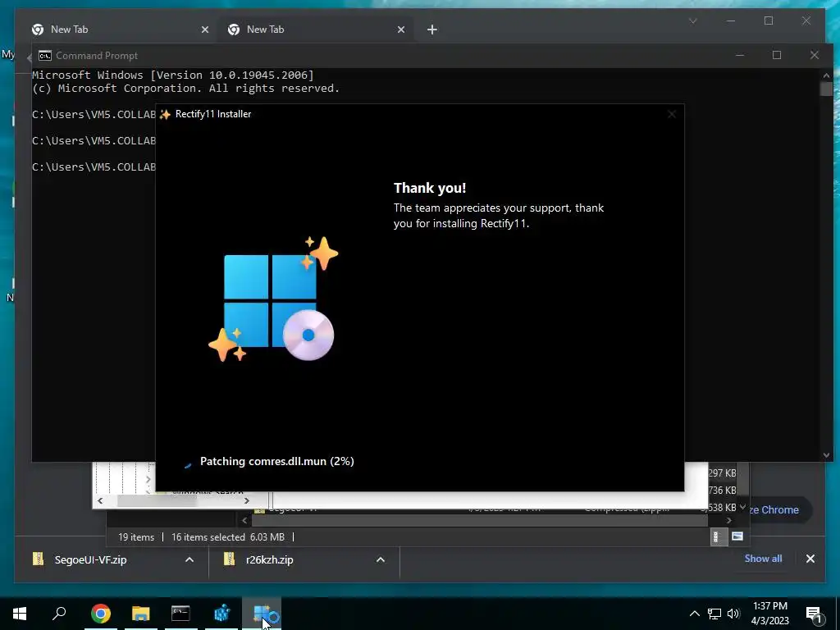
Task: Click 19 items status text
Action: tap(136, 536)
